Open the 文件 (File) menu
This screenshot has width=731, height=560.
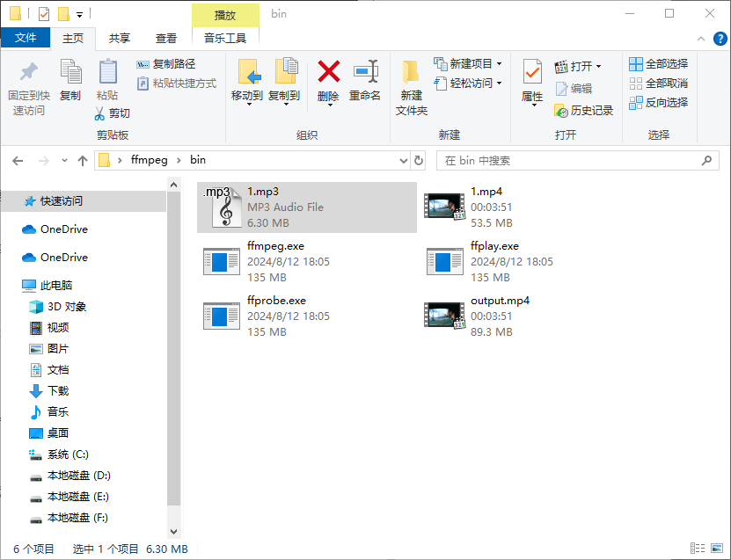(26, 39)
